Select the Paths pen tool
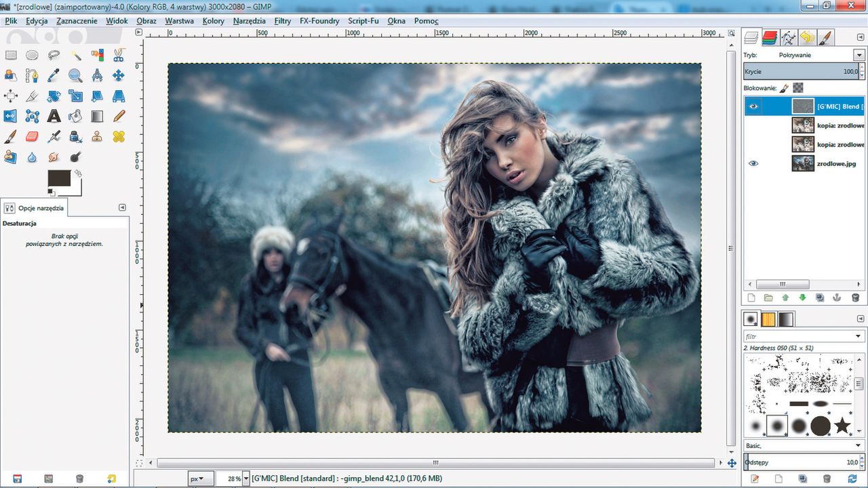 click(x=32, y=75)
